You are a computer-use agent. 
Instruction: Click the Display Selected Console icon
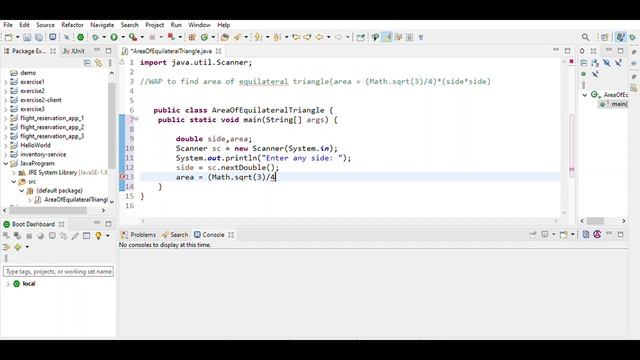click(545, 234)
